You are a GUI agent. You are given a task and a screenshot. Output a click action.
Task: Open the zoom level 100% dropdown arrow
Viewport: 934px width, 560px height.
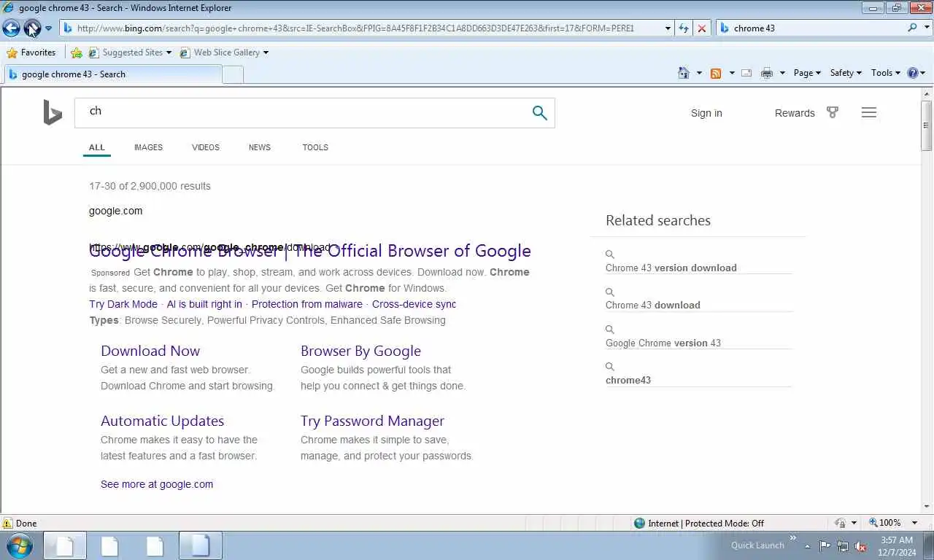(914, 523)
